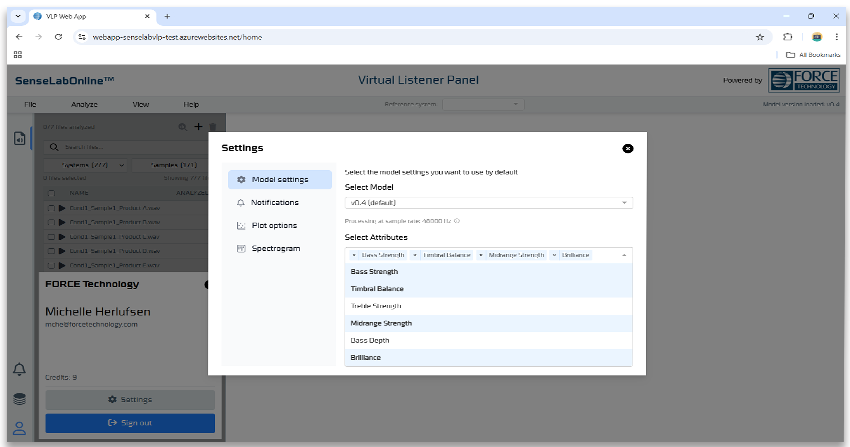
Task: Deselect Timbral Balance in attribute list
Action: [488, 289]
